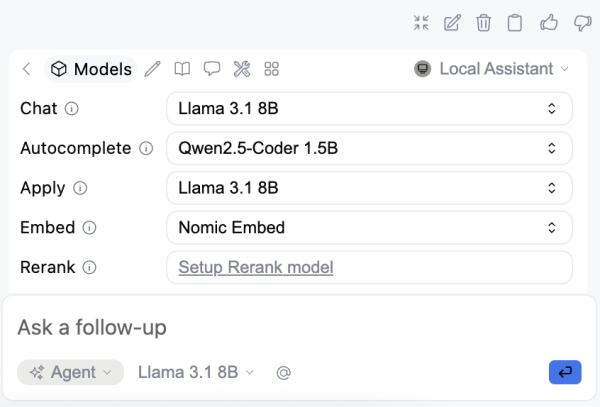Image resolution: width=600 pixels, height=407 pixels.
Task: Open the Embed model dropdown
Action: (x=369, y=227)
